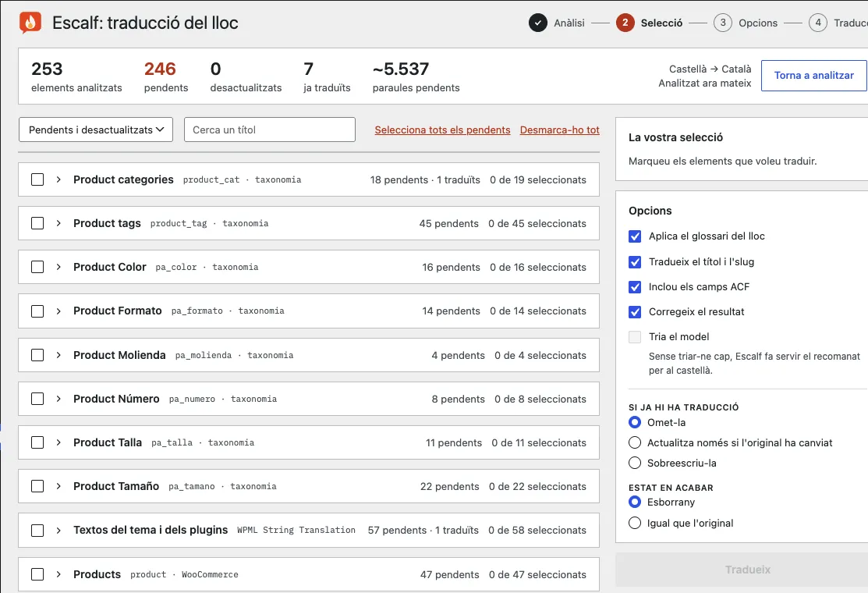Select the Esborrany status radio
Screen dimensions: 868x593
635,502
